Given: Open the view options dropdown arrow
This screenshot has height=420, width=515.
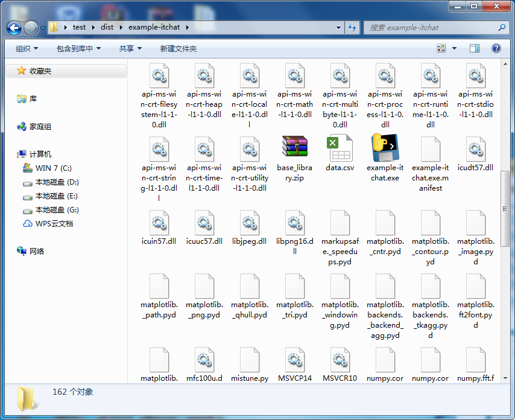Looking at the screenshot, I should pos(454,48).
